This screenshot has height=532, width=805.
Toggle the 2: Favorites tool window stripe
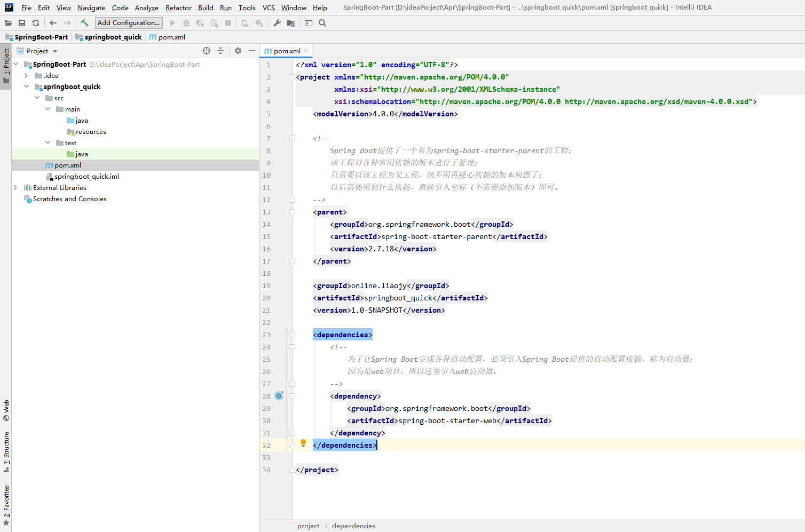pos(6,505)
